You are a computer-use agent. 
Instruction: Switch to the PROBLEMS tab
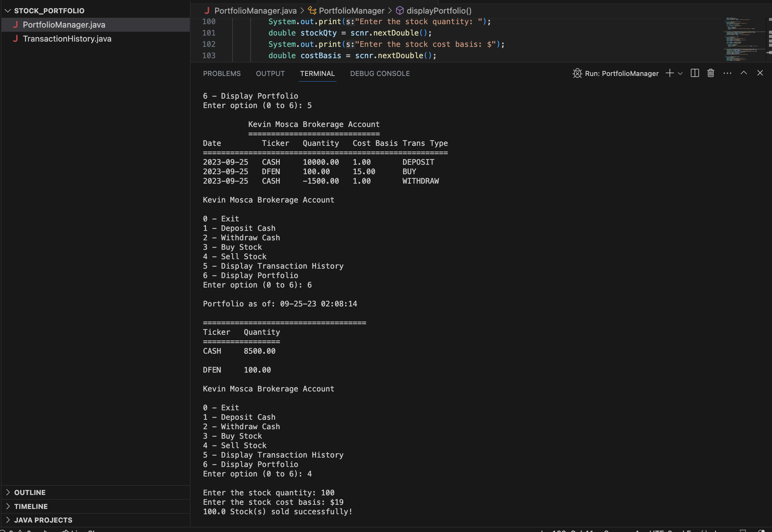click(x=222, y=73)
